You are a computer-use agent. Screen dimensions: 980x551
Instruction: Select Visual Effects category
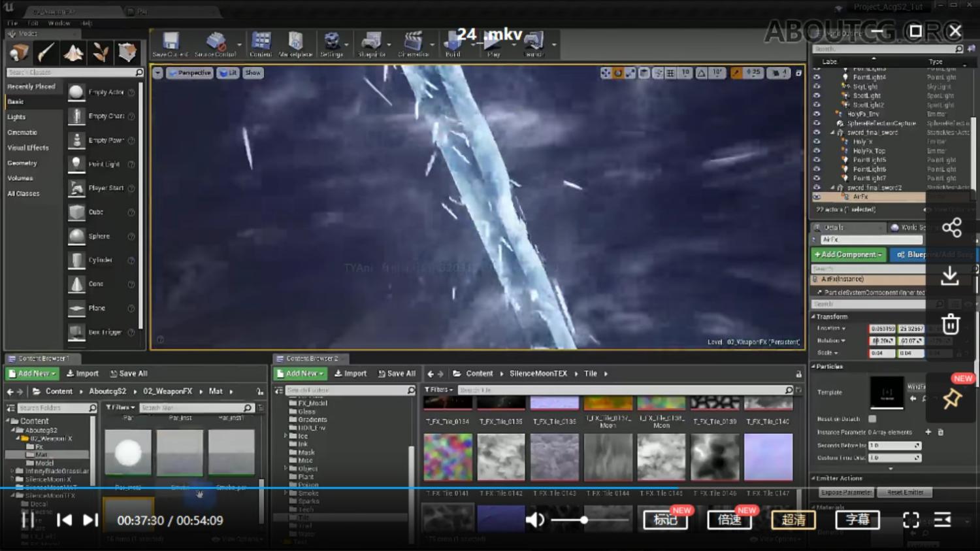[28, 148]
